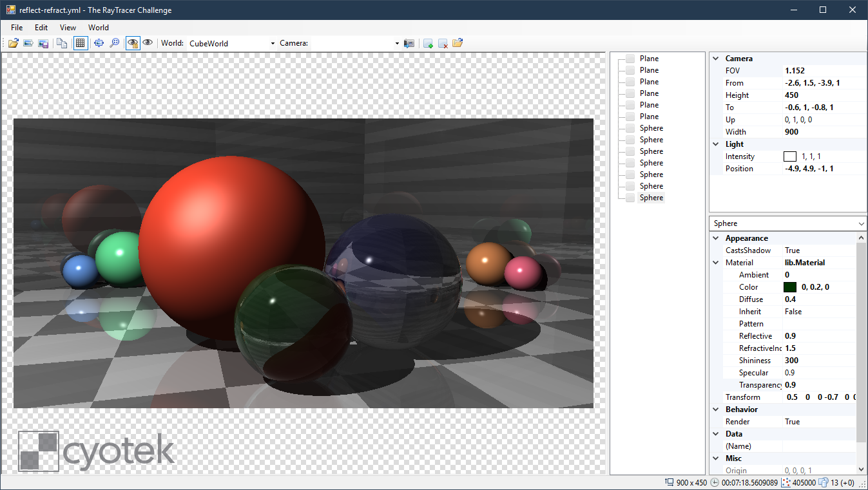
Task: Remove selected object with the red X icon
Action: (443, 43)
